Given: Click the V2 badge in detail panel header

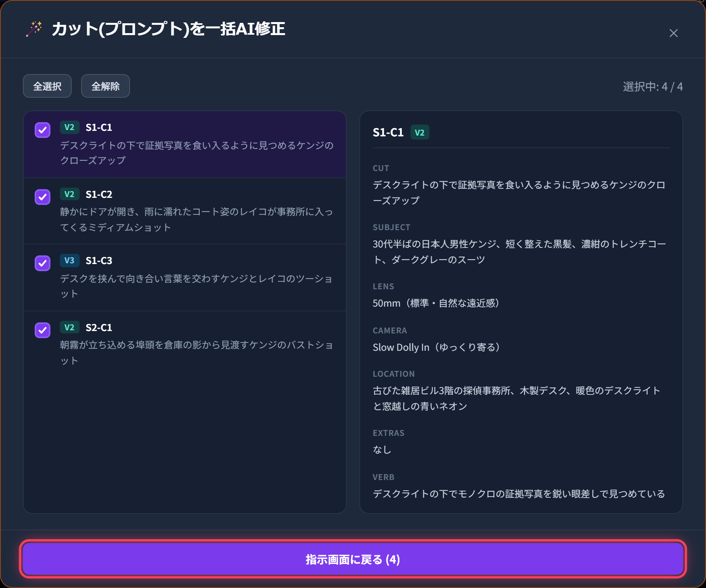Looking at the screenshot, I should tap(420, 132).
